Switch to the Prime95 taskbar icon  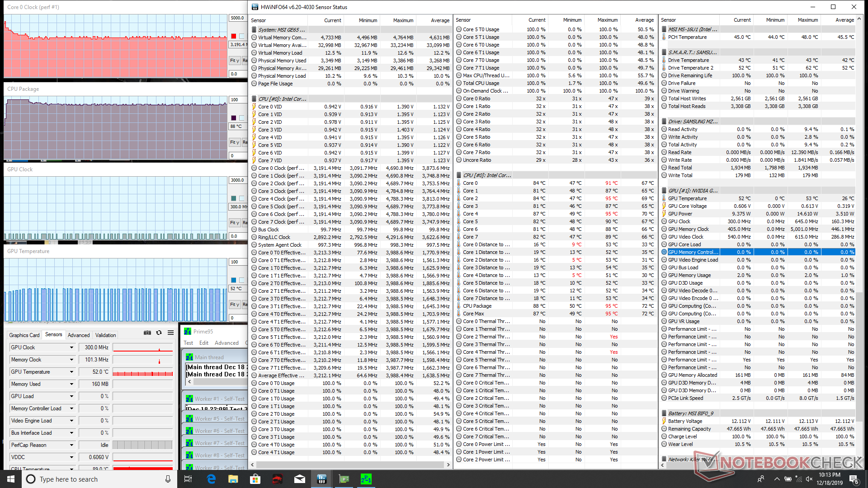[366, 479]
